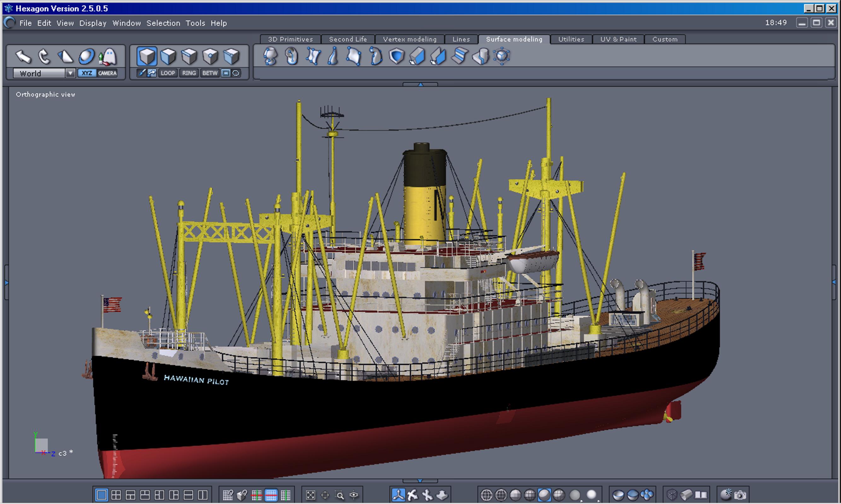Click the LOOP selection button

[x=167, y=73]
